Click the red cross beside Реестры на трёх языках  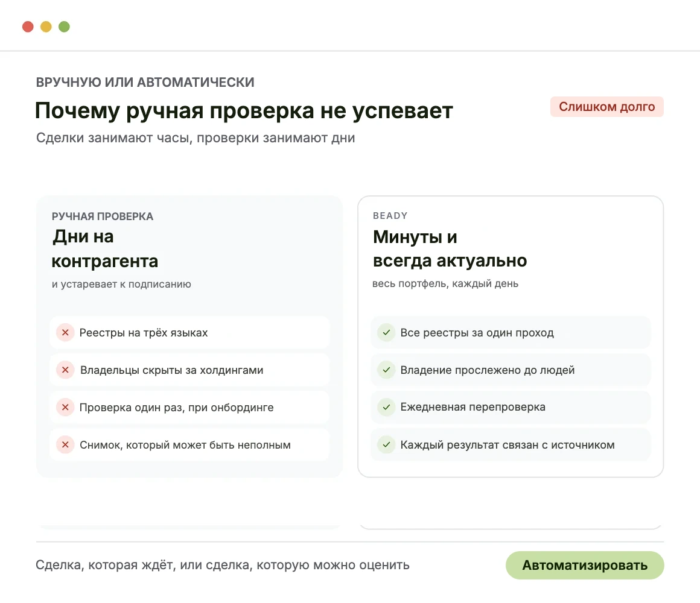[65, 332]
